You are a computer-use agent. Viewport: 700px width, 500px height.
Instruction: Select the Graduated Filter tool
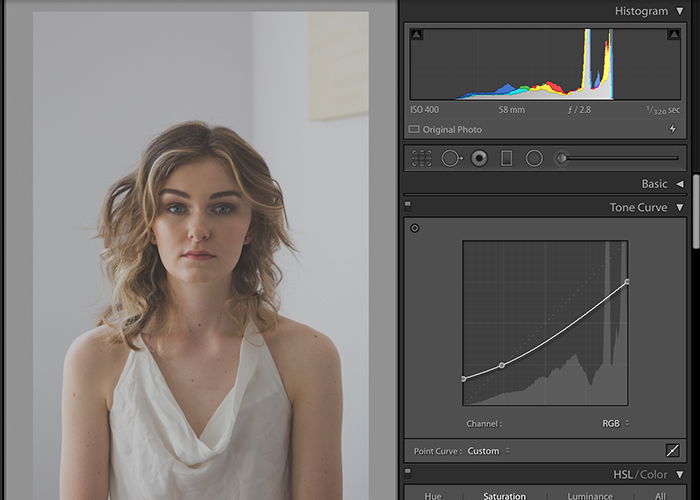pos(506,158)
